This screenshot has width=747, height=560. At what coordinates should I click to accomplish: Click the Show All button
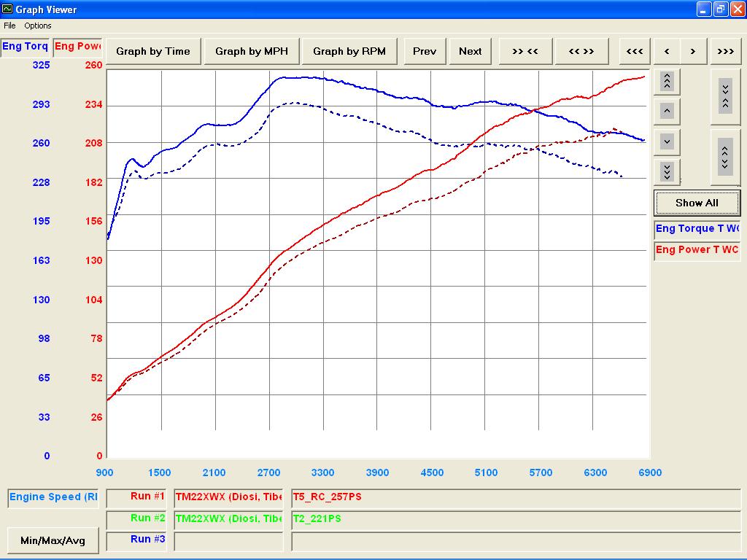(x=697, y=203)
